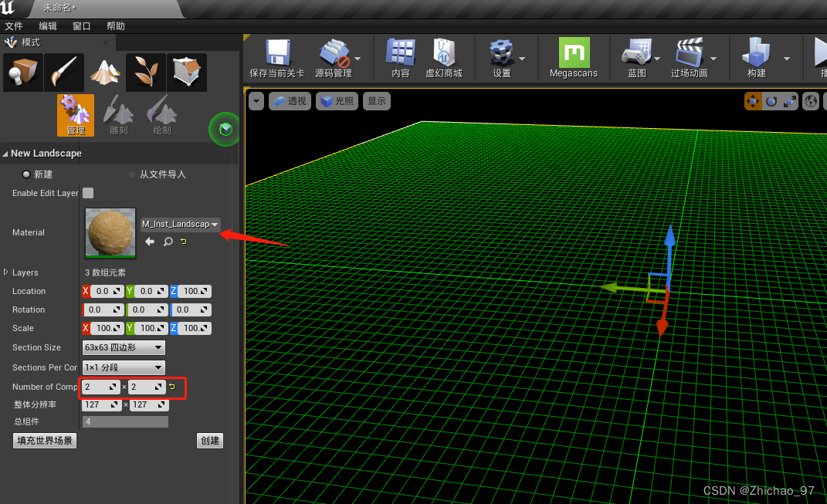Click the 创建 create button

click(210, 440)
